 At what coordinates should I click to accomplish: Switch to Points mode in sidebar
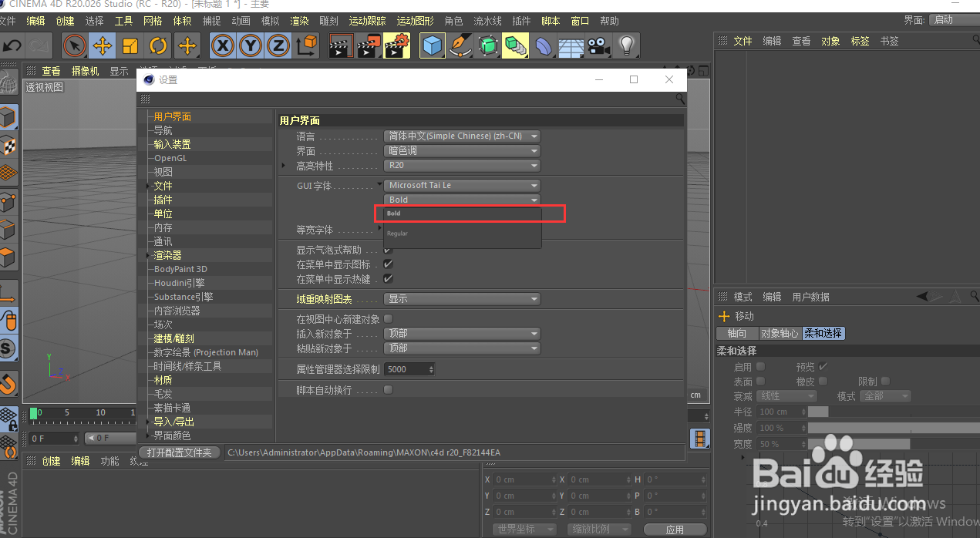pyautogui.click(x=8, y=202)
